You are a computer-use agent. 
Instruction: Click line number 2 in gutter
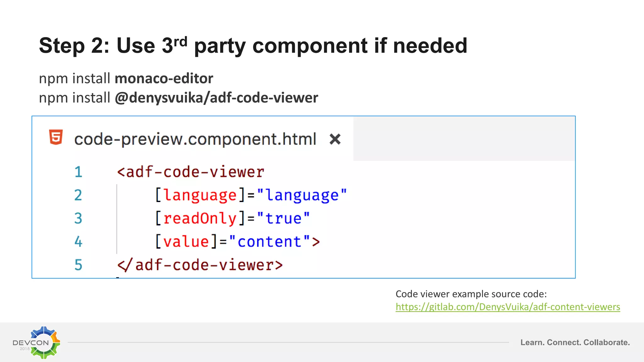(78, 195)
